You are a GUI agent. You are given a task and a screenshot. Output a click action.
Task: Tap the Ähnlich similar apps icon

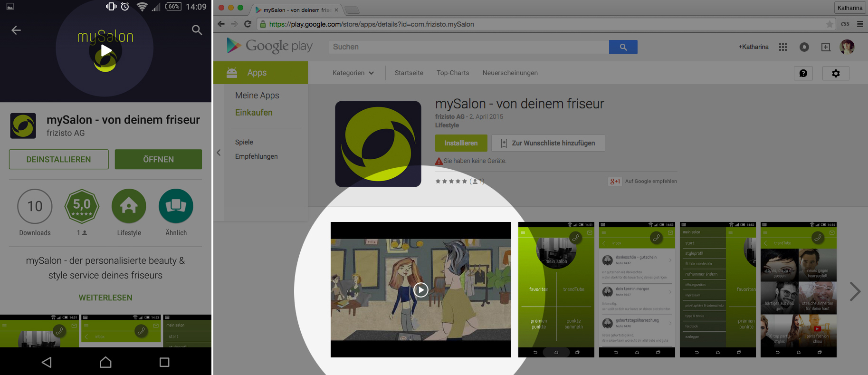pos(176,206)
